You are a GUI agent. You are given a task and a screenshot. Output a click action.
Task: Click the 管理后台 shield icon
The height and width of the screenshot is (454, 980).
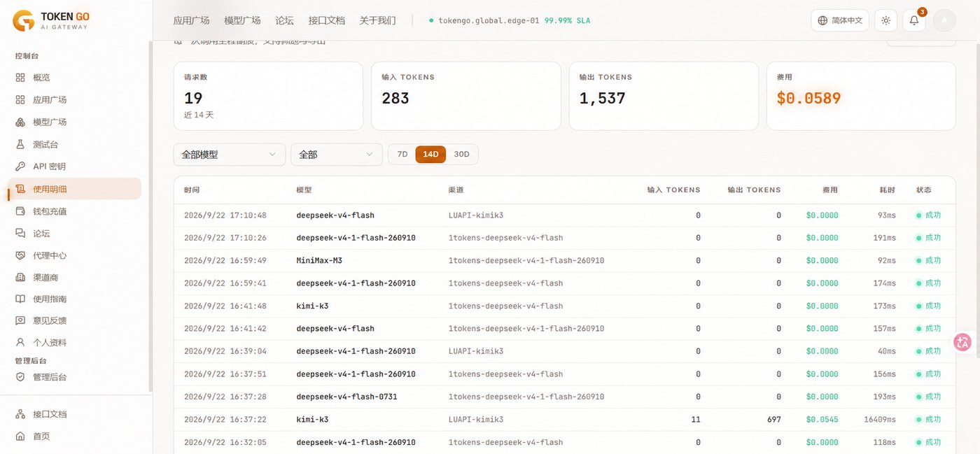point(20,377)
